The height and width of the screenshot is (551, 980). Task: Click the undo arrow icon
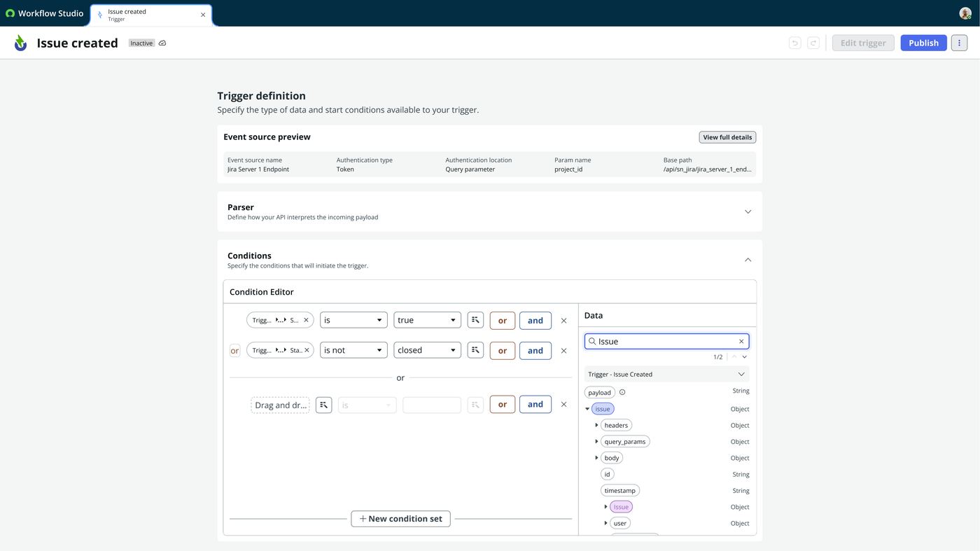[x=794, y=43]
